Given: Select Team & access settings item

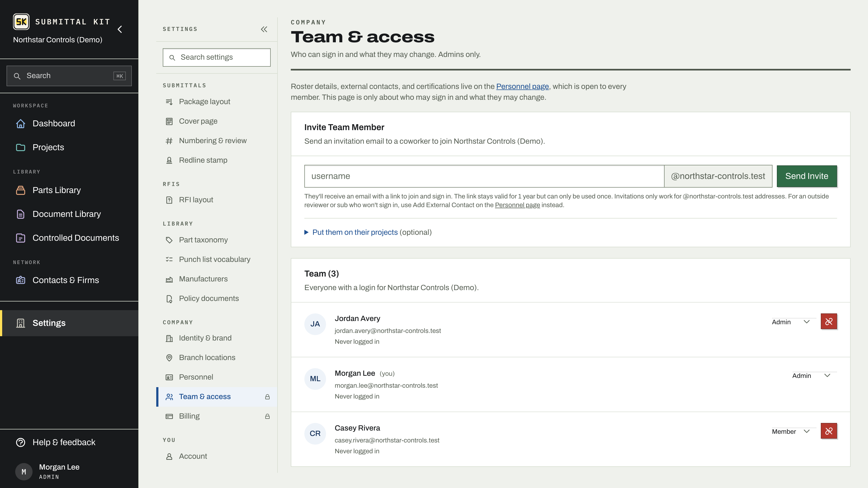Looking at the screenshot, I should tap(217, 397).
